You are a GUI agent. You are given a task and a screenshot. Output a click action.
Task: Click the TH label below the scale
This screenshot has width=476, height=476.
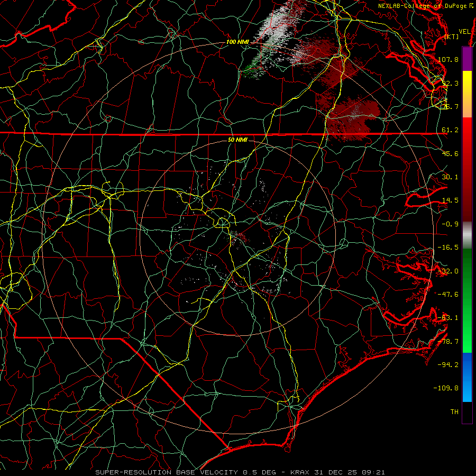(454, 412)
